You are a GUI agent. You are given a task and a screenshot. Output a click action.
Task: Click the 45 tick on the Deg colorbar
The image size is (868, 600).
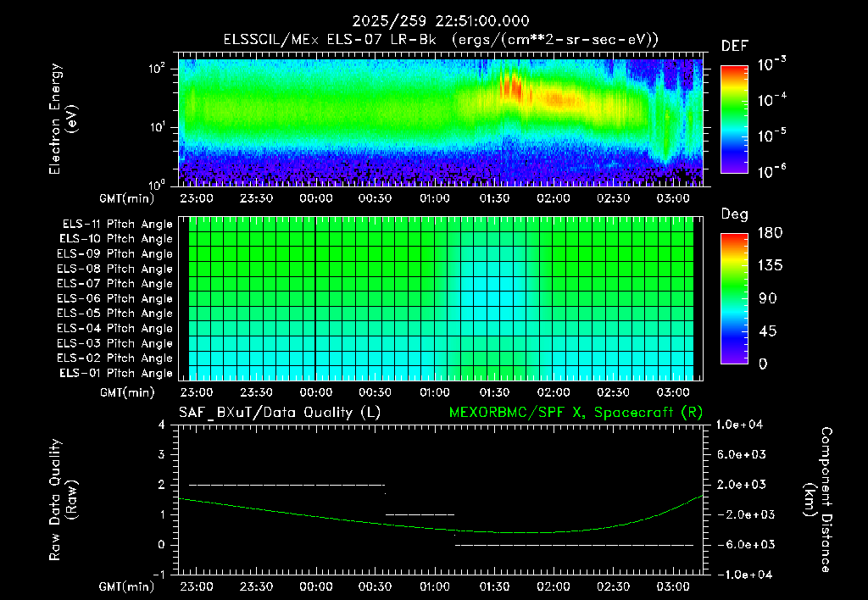click(768, 331)
